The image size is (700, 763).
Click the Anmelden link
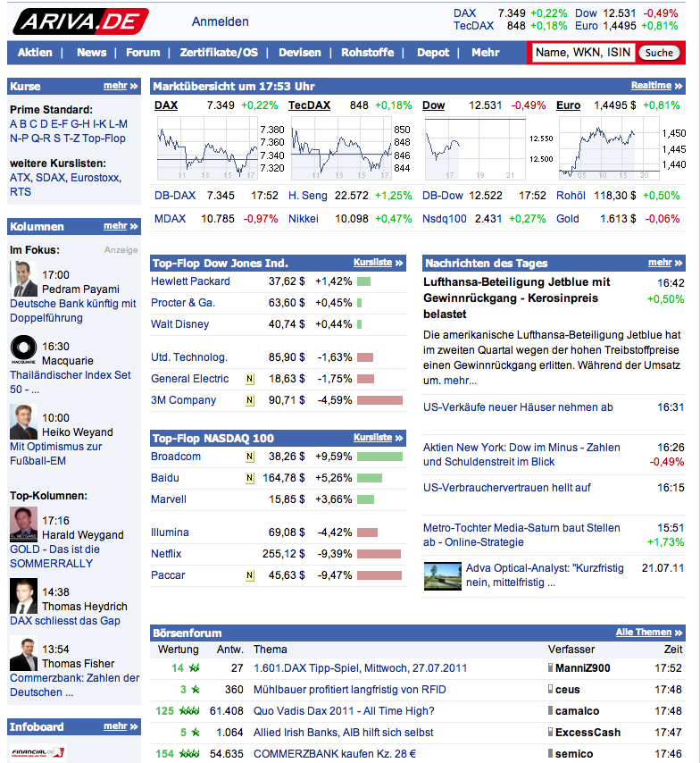point(221,21)
